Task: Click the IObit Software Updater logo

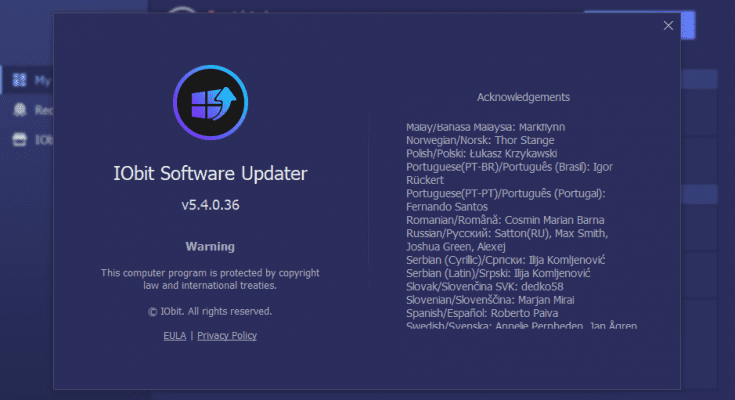Action: click(210, 101)
